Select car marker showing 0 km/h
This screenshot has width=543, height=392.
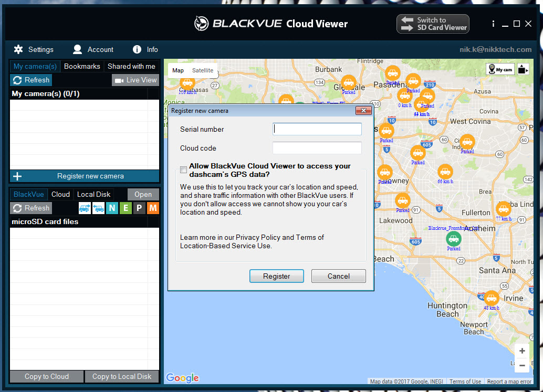(x=404, y=96)
